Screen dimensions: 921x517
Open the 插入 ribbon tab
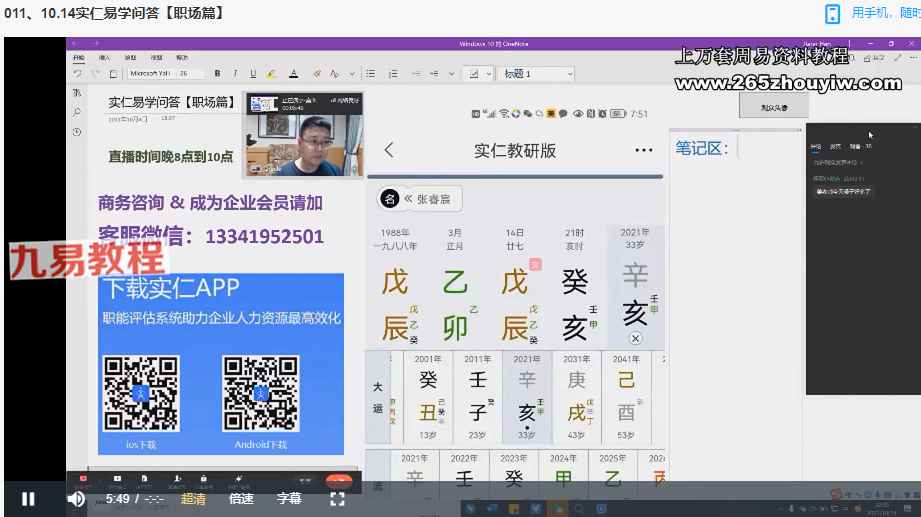pyautogui.click(x=104, y=58)
